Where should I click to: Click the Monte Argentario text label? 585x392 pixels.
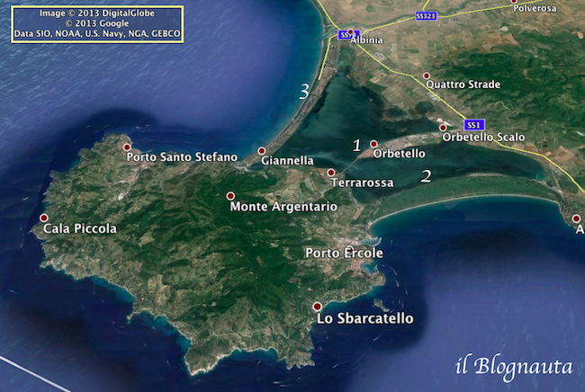click(283, 207)
